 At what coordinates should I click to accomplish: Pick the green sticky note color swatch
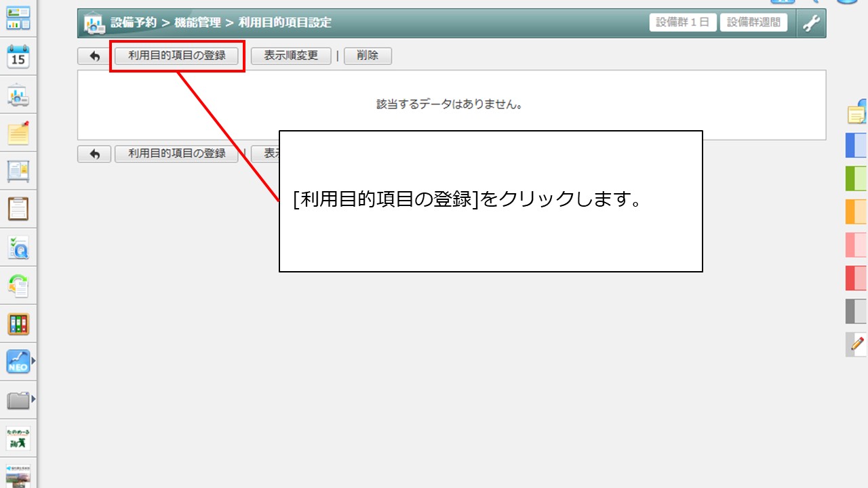[x=856, y=178]
